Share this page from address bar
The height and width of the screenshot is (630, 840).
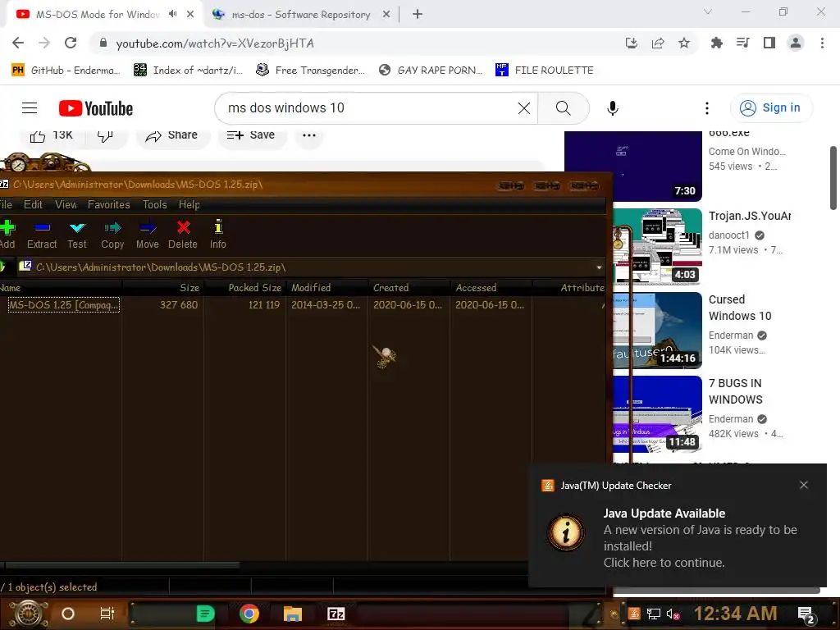[x=658, y=43]
